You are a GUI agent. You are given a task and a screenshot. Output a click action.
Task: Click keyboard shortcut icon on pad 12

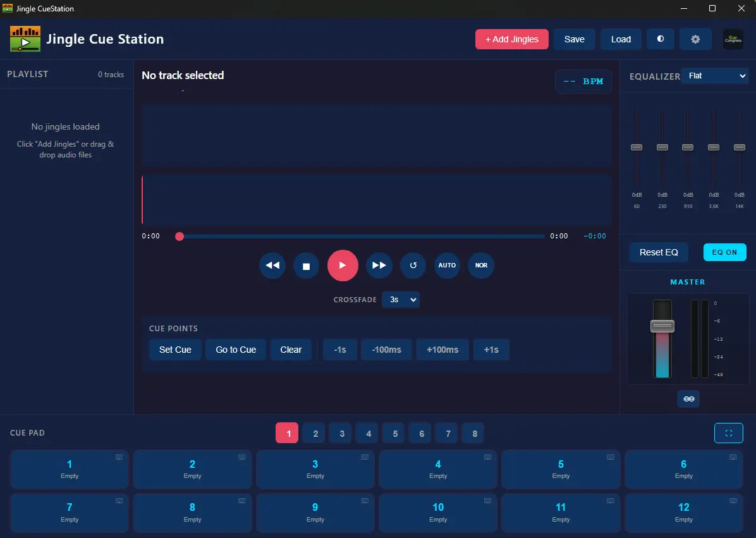(x=733, y=501)
